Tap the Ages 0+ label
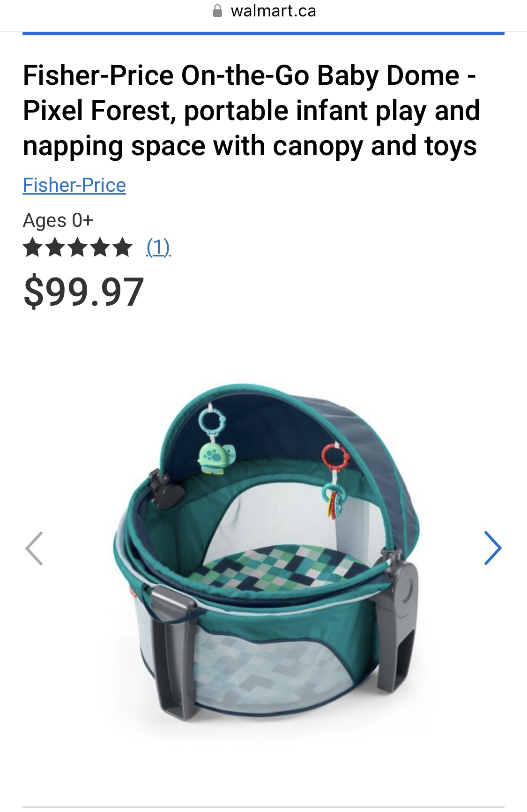The width and height of the screenshot is (527, 812). coord(58,220)
